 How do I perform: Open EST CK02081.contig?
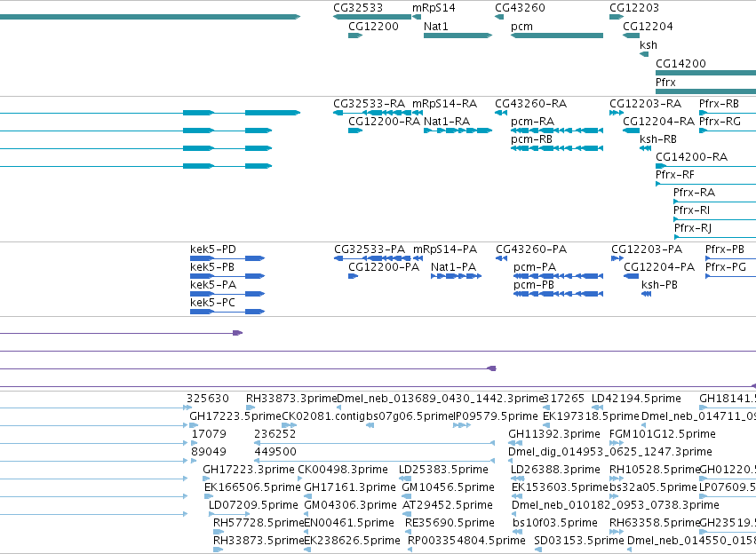(323, 416)
